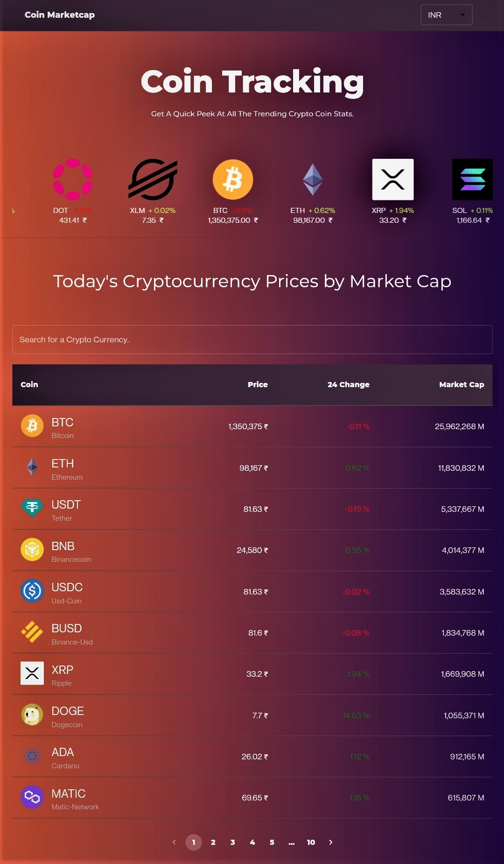Expand the currency selector arrow
This screenshot has width=504, height=864.
[x=462, y=14]
